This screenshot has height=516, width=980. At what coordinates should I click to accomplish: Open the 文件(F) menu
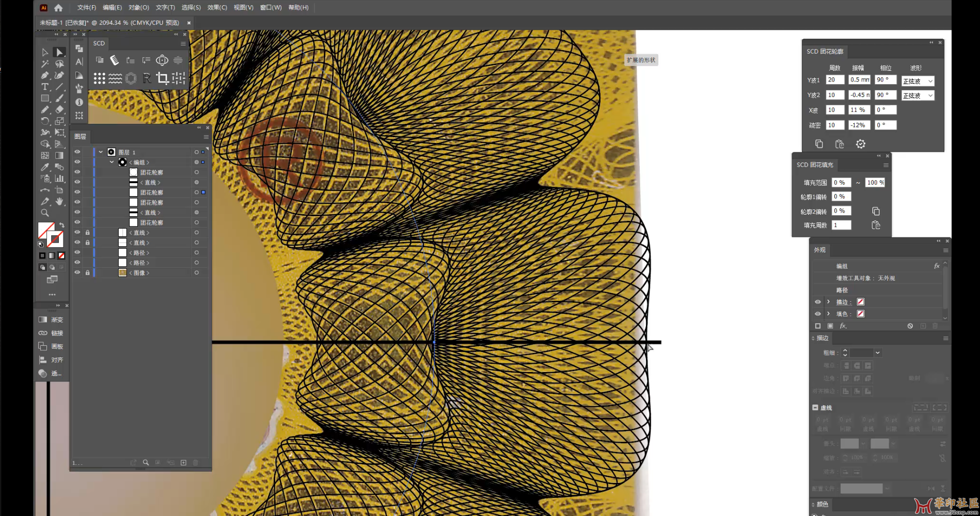[87, 8]
